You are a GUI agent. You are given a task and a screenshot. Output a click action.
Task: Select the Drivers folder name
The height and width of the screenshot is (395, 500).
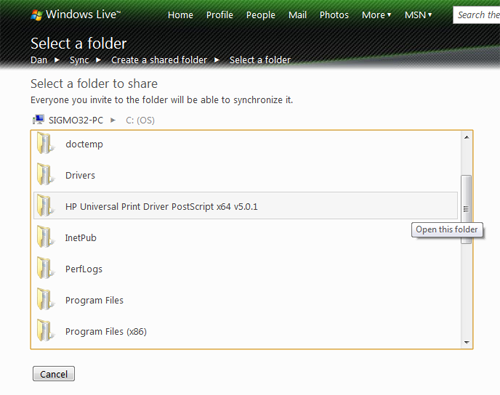tap(80, 175)
